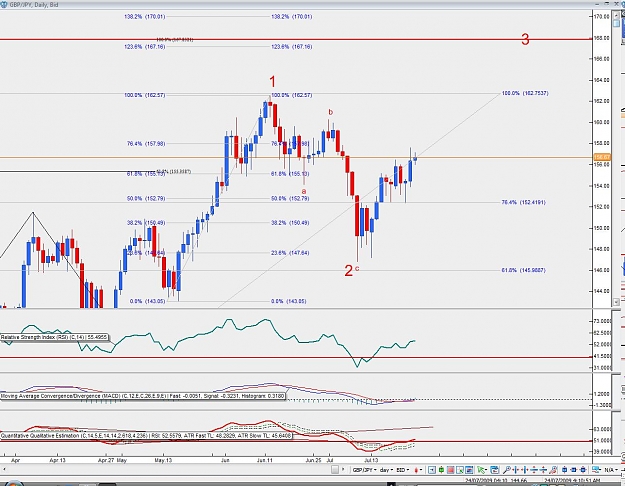Click the small arrow expander beside blank button
This screenshot has width=625, height=486.
(x=343, y=470)
